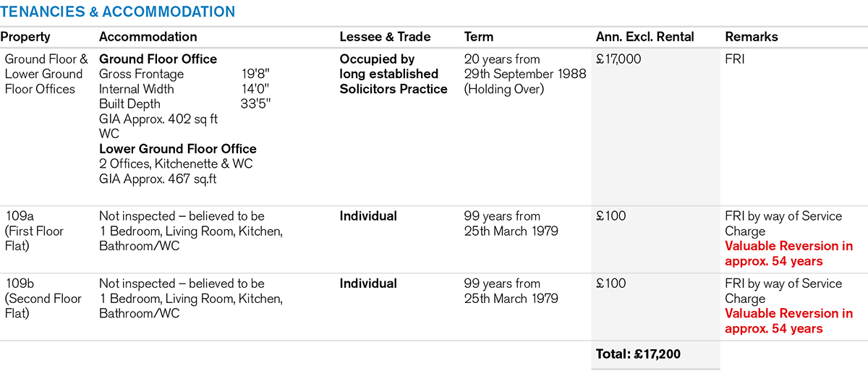Click Occupied by long established Solicitors Practice
This screenshot has height=376, width=868.
tap(393, 74)
